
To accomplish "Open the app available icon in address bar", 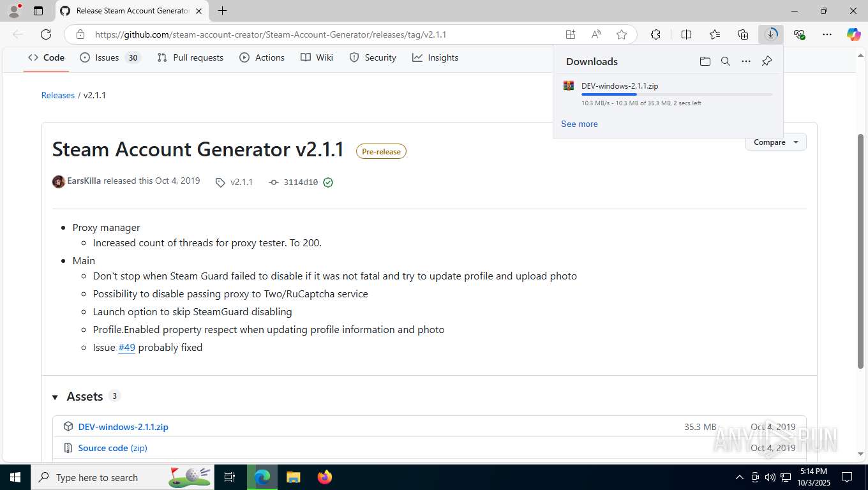I will [570, 34].
